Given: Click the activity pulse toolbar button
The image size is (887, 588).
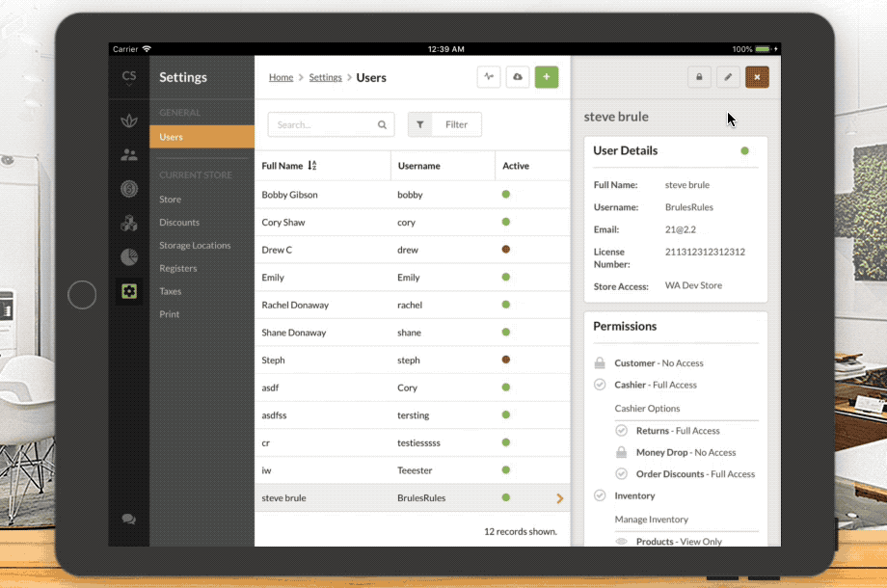Looking at the screenshot, I should click(x=489, y=77).
